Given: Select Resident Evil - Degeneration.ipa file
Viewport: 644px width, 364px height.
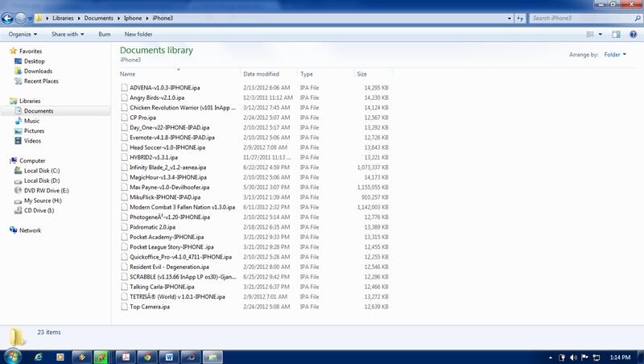Looking at the screenshot, I should [x=169, y=267].
